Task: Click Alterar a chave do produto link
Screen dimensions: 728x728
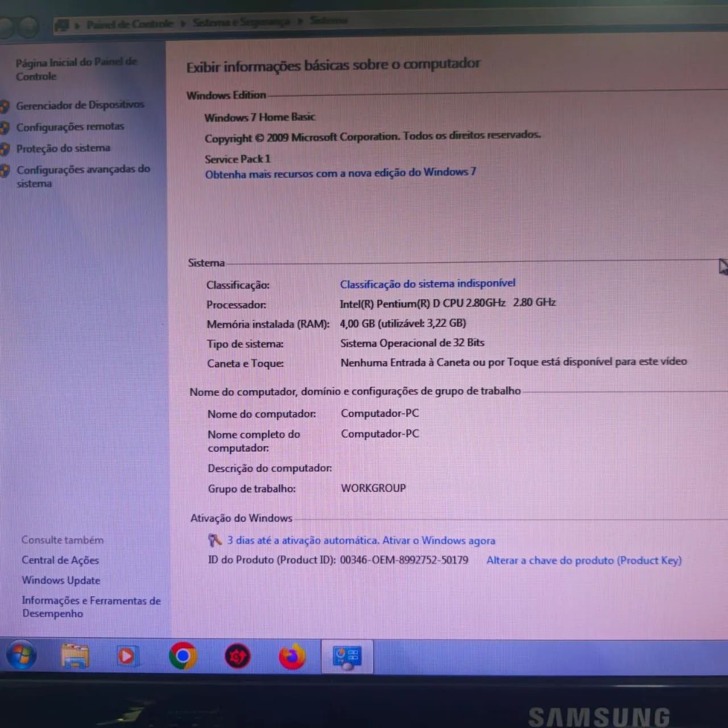Action: tap(584, 560)
